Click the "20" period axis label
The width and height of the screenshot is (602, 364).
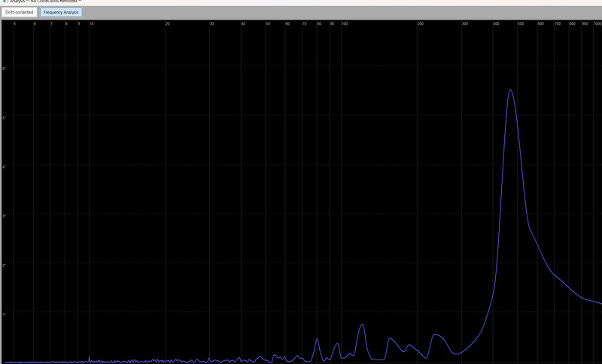[167, 24]
